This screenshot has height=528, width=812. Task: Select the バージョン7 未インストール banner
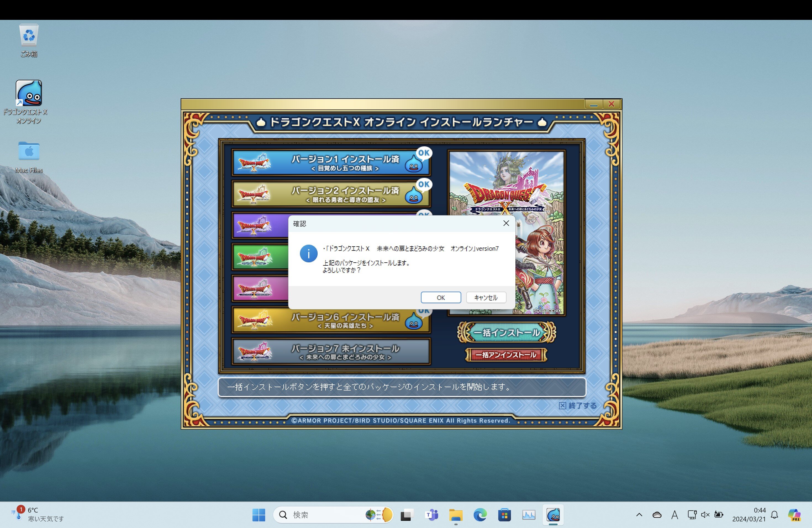[331, 352]
